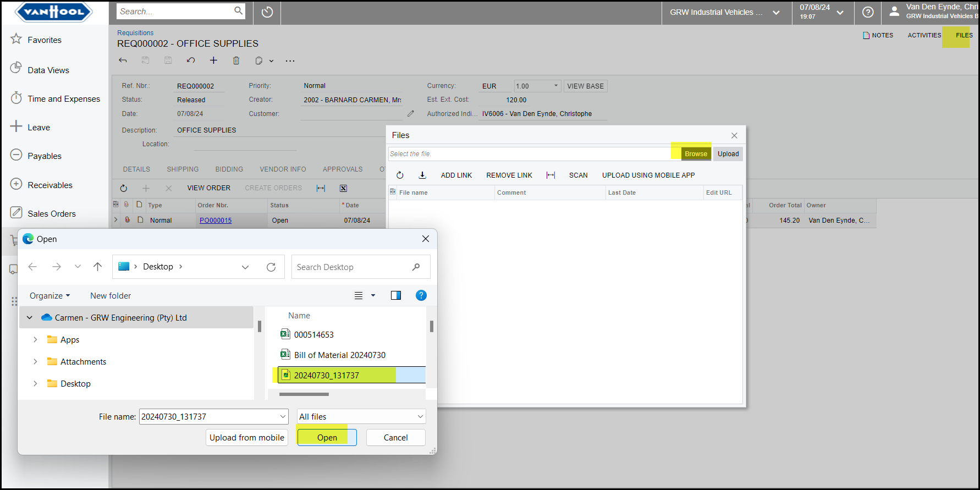
Task: Fit columns in the Files grid
Action: pyautogui.click(x=550, y=175)
